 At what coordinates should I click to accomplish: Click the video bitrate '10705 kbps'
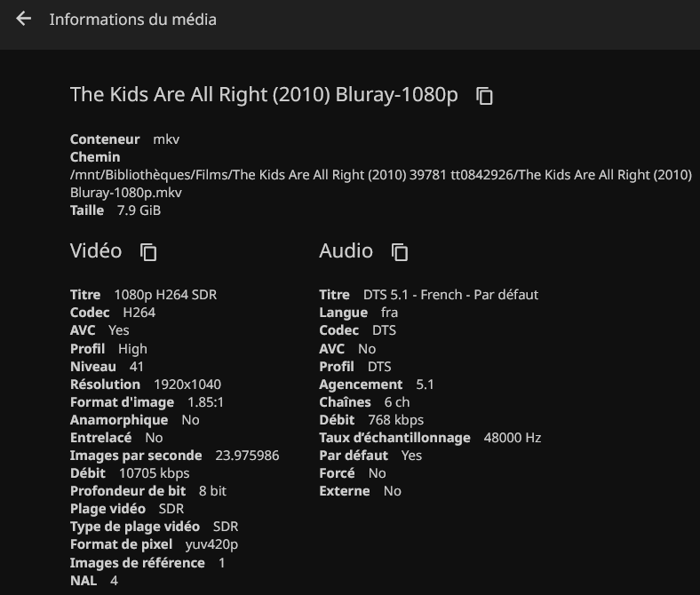tap(154, 473)
